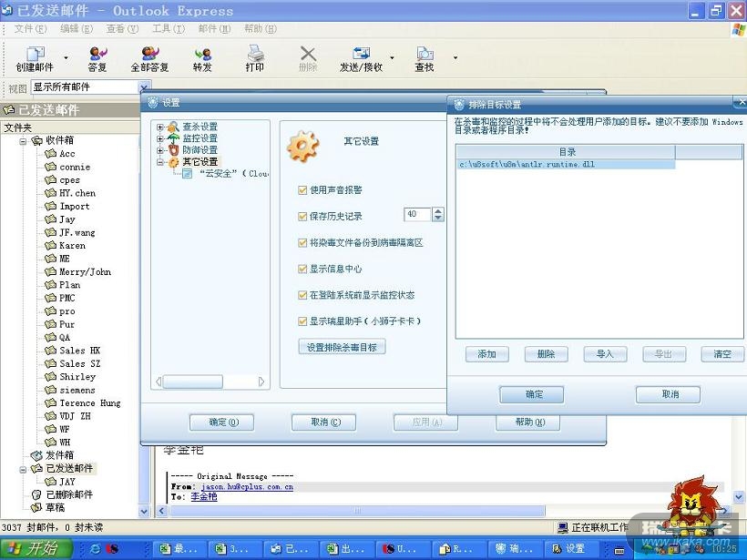Click the history record count field
The height and width of the screenshot is (560, 747).
(x=417, y=214)
